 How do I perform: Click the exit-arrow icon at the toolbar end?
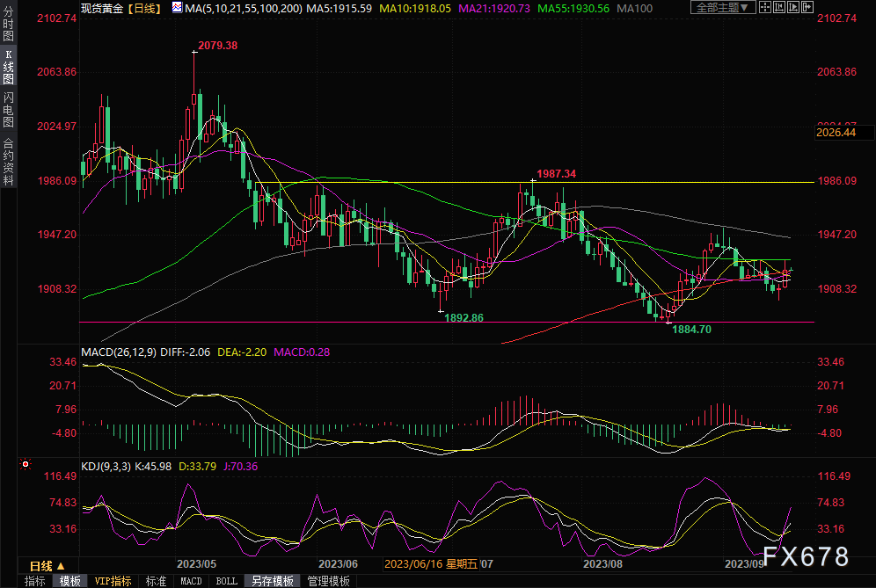pyautogui.click(x=807, y=7)
